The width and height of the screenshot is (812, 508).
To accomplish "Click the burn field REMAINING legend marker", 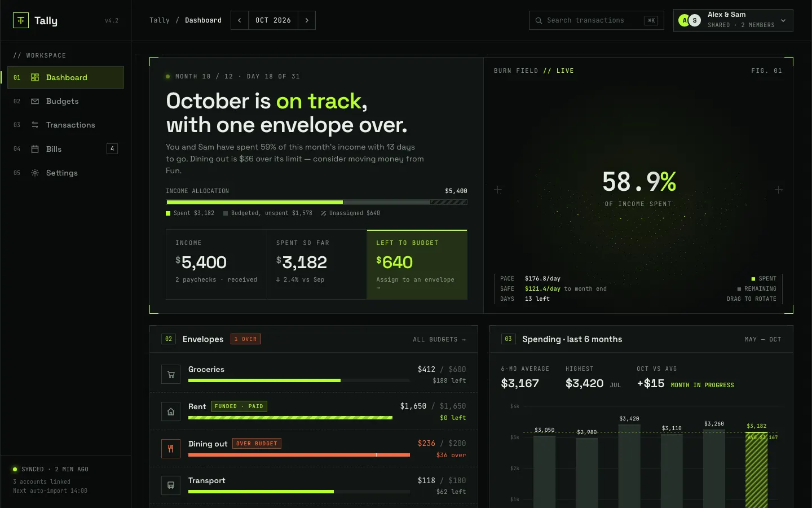I will point(739,289).
